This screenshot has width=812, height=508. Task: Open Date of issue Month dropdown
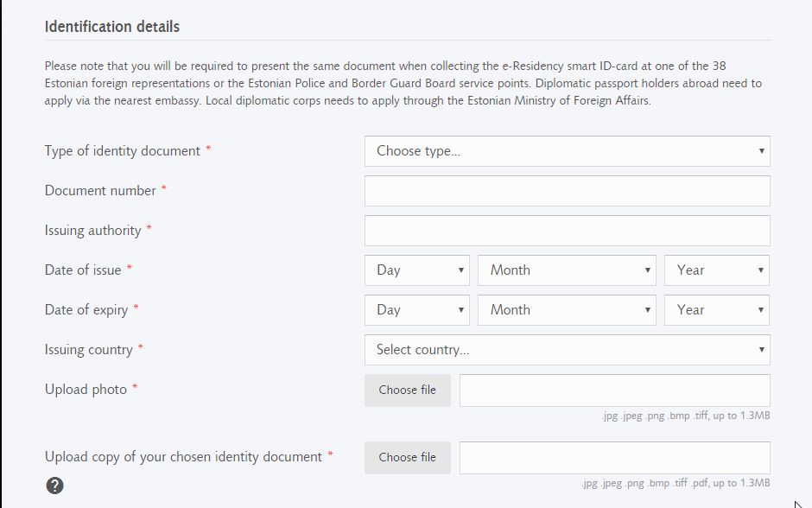coord(567,270)
